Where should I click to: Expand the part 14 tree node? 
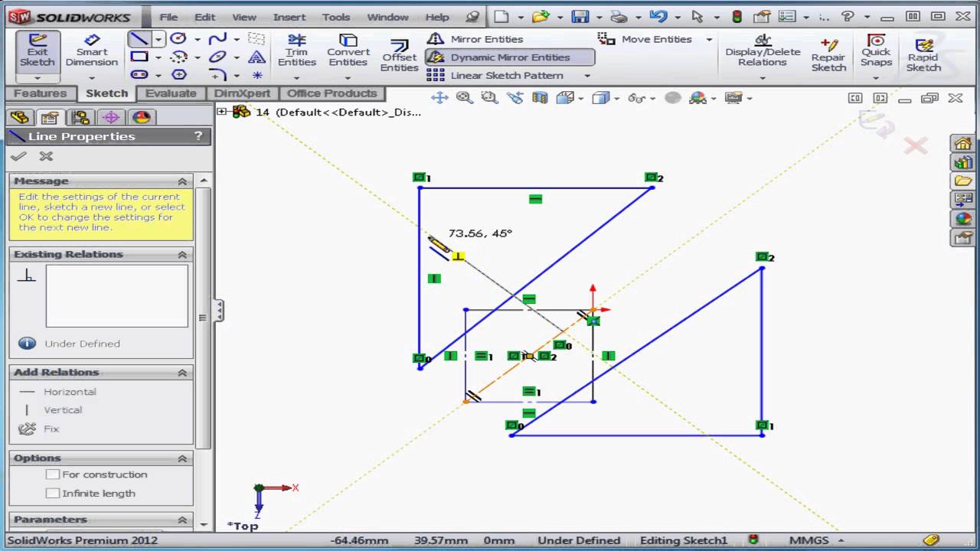click(222, 112)
